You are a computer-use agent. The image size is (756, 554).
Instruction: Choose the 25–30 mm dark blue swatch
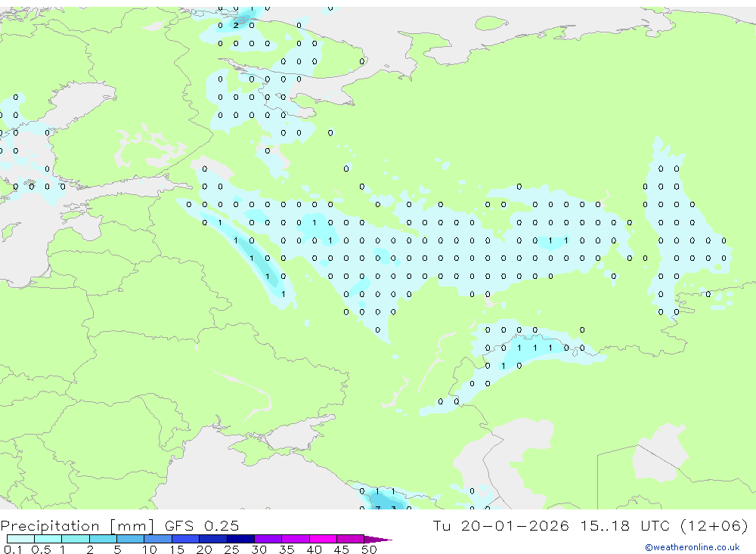tap(240, 539)
